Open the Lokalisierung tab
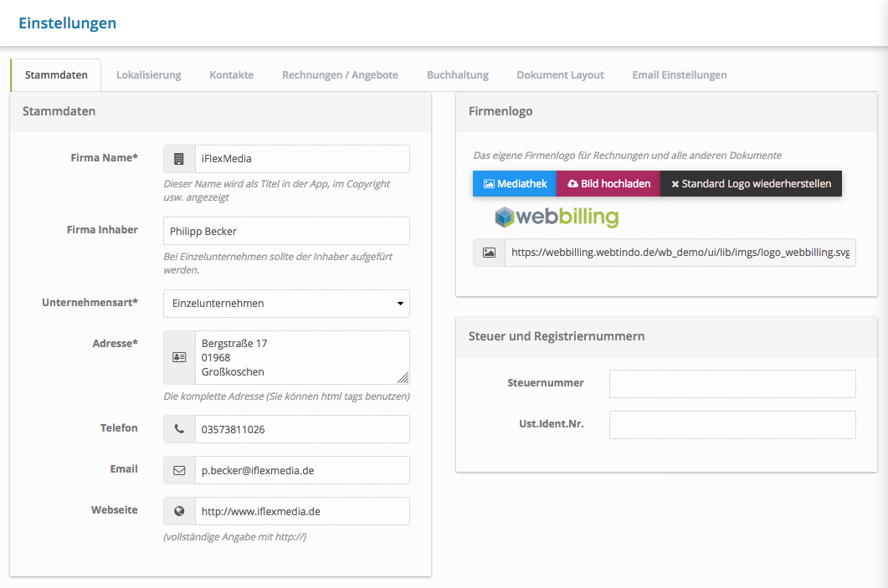888x588 pixels. [x=148, y=75]
